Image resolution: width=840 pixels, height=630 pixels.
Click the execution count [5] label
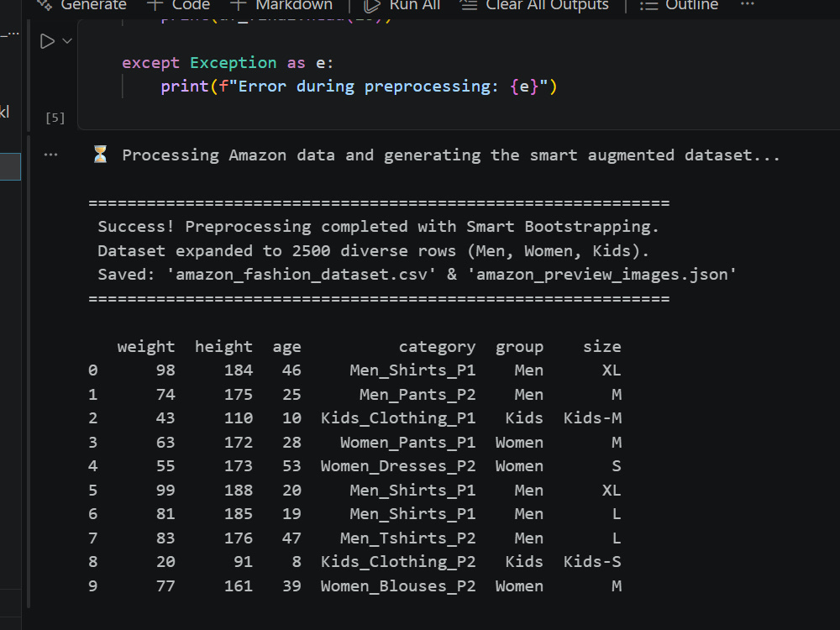point(55,118)
